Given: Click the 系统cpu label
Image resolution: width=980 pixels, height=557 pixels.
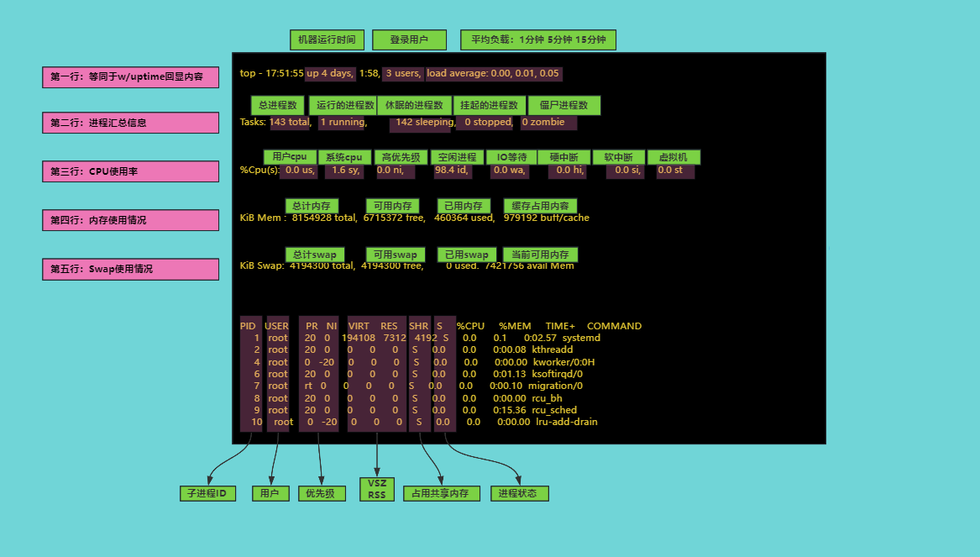Looking at the screenshot, I should (344, 157).
